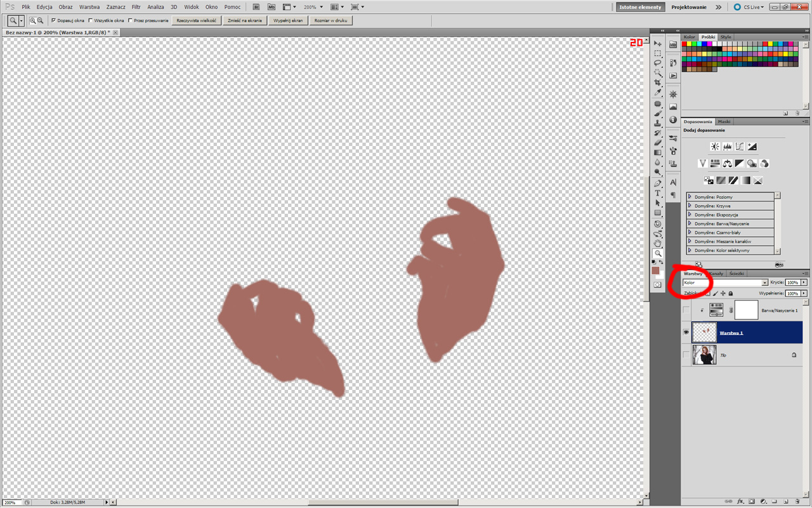The height and width of the screenshot is (508, 812).
Task: Click the 'Rzeczywista wielkość' button
Action: [x=196, y=20]
